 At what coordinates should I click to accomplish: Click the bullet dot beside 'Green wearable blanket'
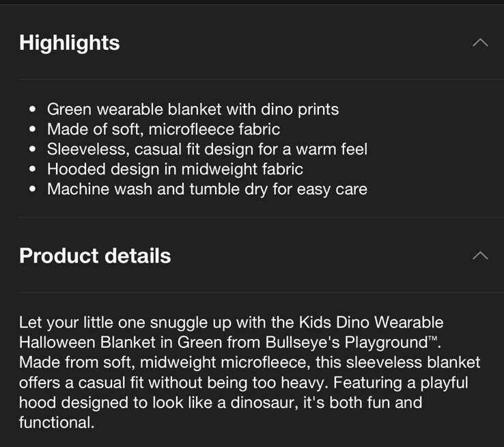[32, 109]
